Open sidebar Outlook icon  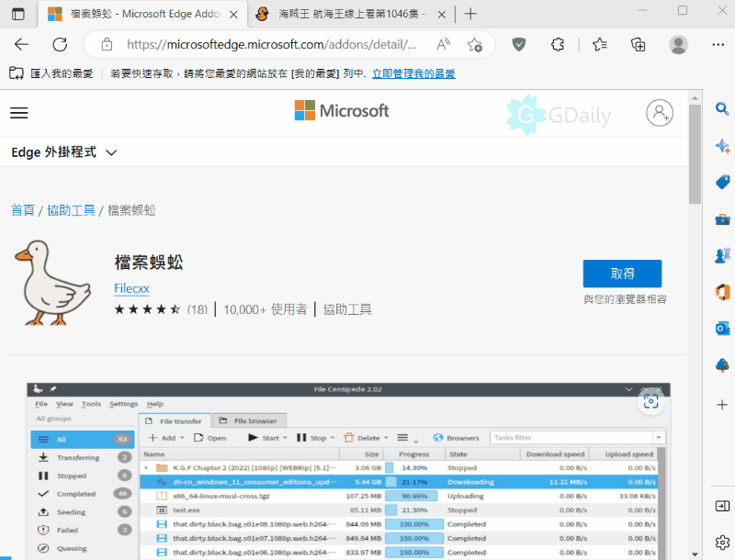722,329
